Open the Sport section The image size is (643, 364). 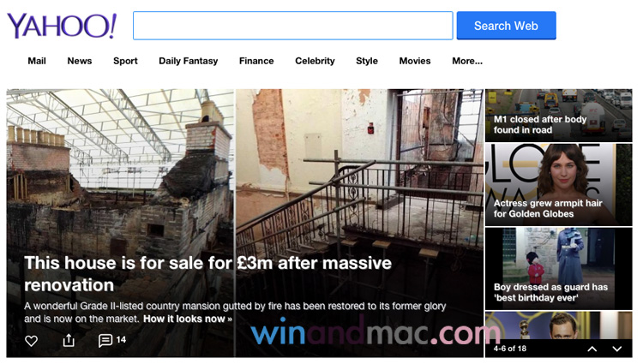click(x=125, y=61)
